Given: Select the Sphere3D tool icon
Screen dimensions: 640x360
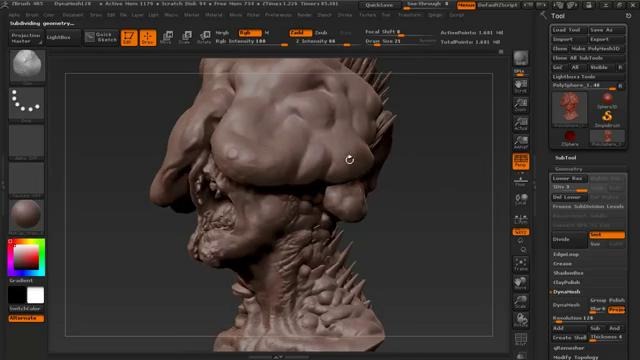Looking at the screenshot, I should (x=607, y=100).
